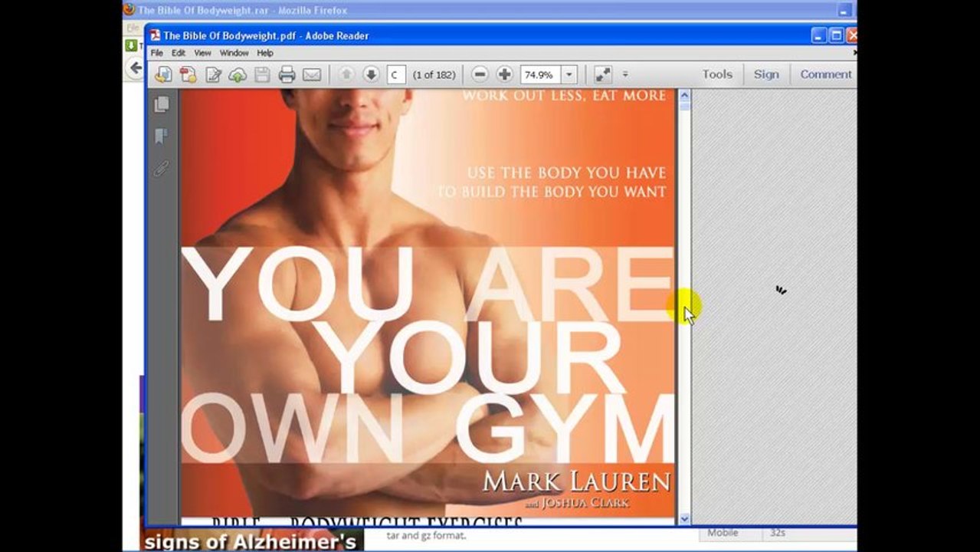
Task: Click the Edit/sign document toolbar icon
Action: click(x=213, y=74)
